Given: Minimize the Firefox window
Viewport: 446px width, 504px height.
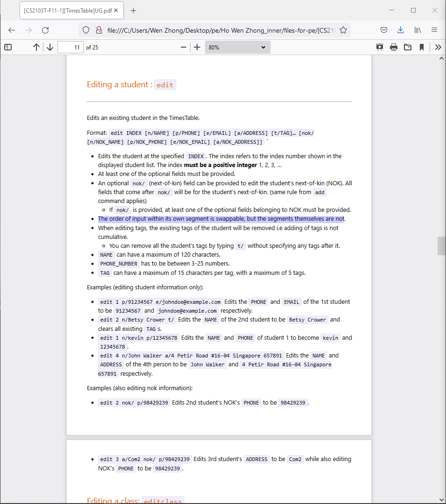Looking at the screenshot, I should pos(392,10).
